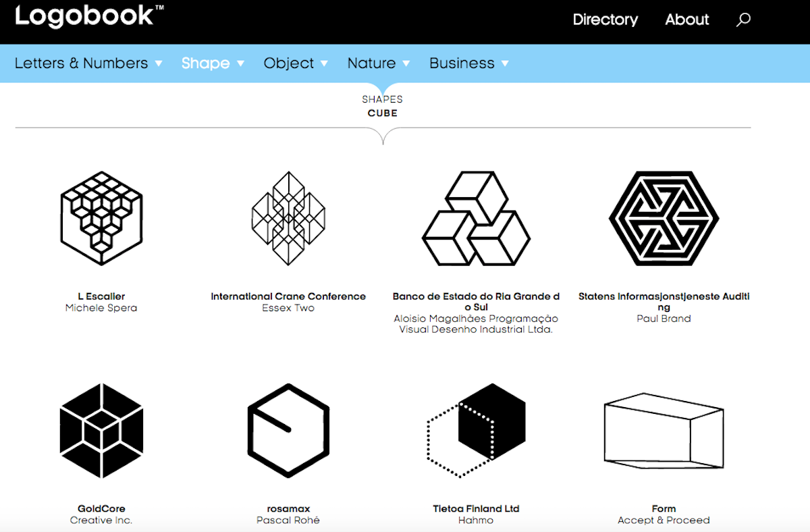Click designer name Creative Inc.
This screenshot has width=810, height=532.
coord(101,521)
